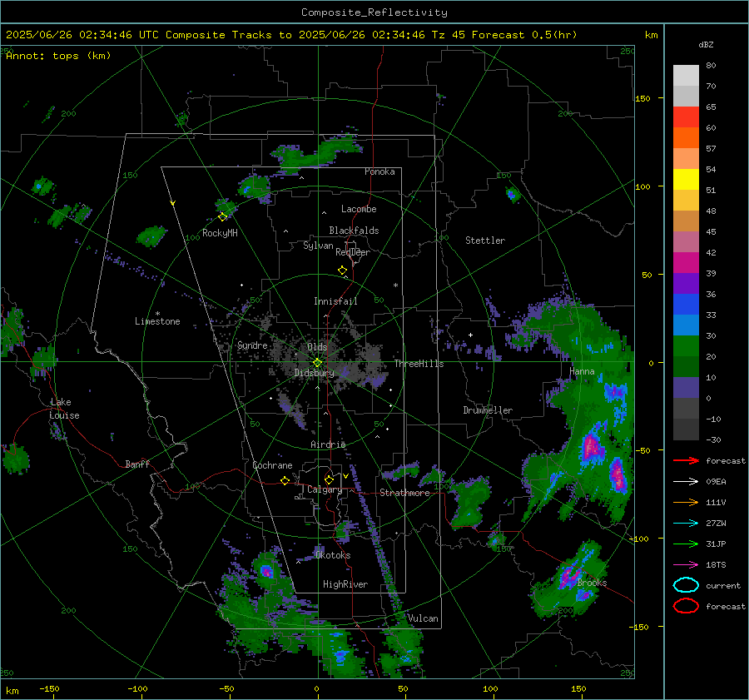Click the ThreeHills city label
Image resolution: width=749 pixels, height=700 pixels.
(419, 364)
